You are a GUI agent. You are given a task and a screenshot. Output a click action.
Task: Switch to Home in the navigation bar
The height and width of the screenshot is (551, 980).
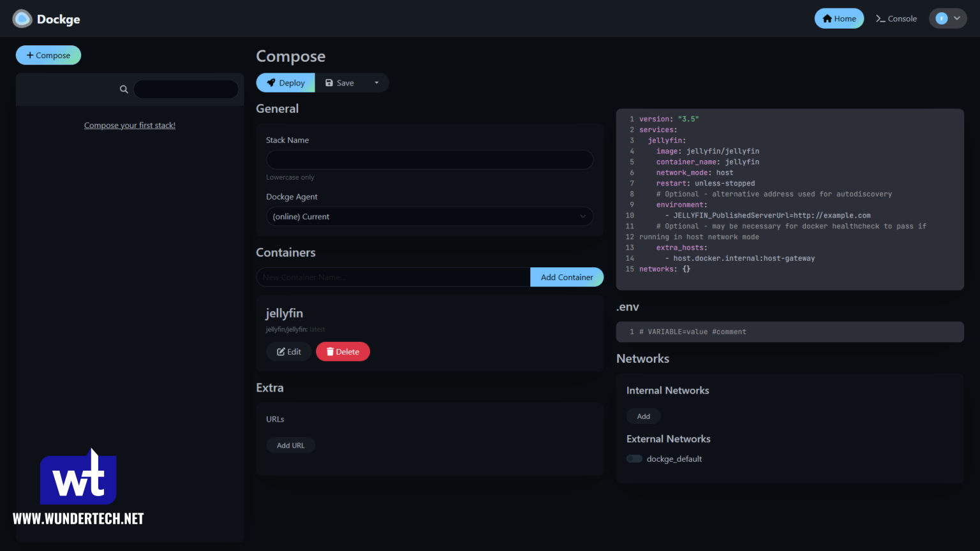(x=839, y=18)
